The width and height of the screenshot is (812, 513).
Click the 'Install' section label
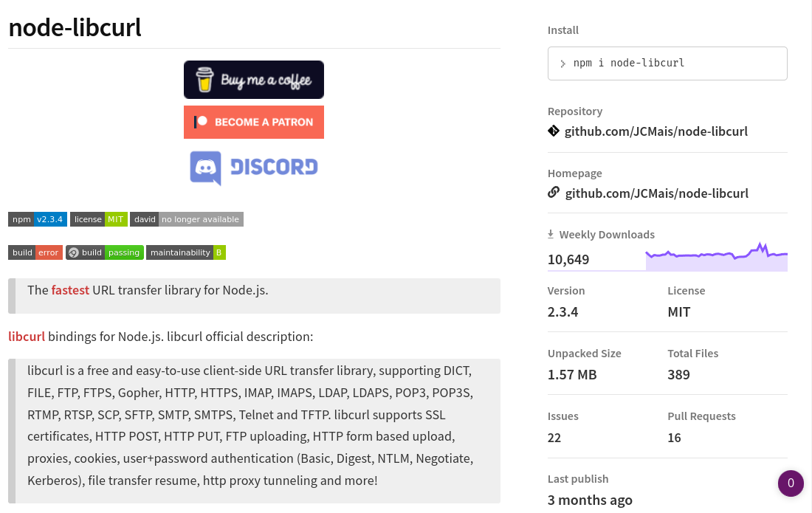click(563, 30)
